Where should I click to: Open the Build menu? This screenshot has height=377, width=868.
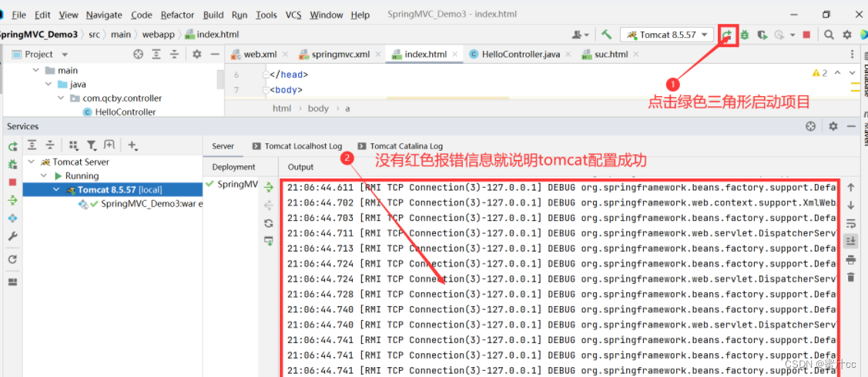[x=213, y=15]
